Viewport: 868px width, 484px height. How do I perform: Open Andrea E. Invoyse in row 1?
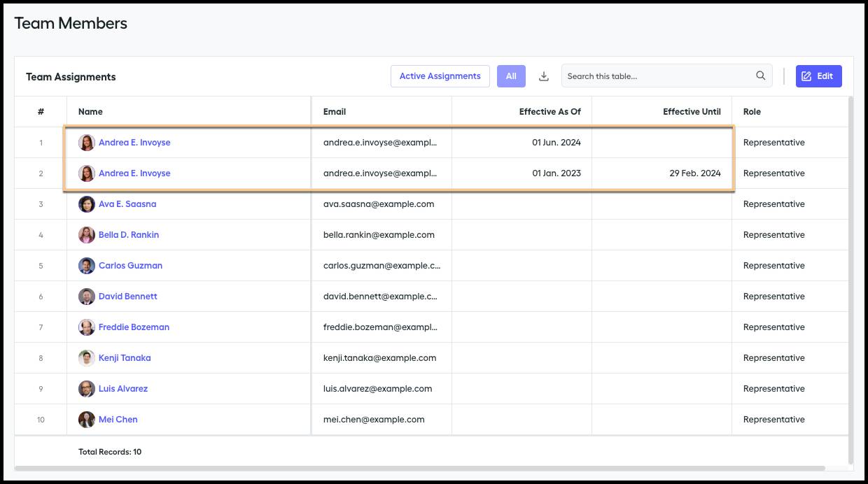[x=134, y=143]
